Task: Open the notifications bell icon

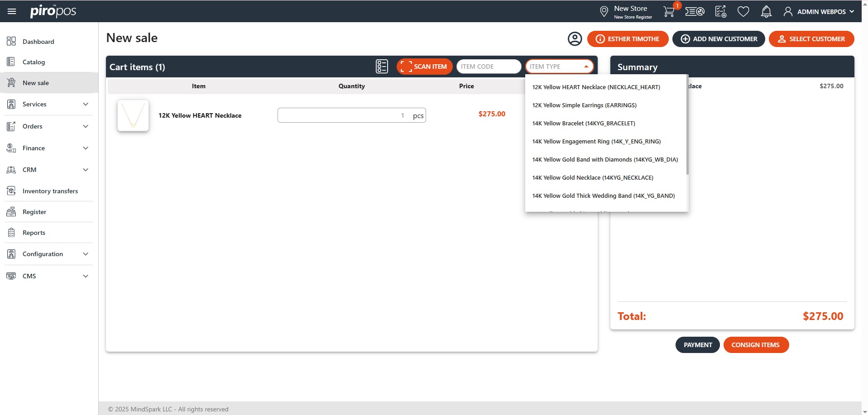Action: click(x=766, y=12)
